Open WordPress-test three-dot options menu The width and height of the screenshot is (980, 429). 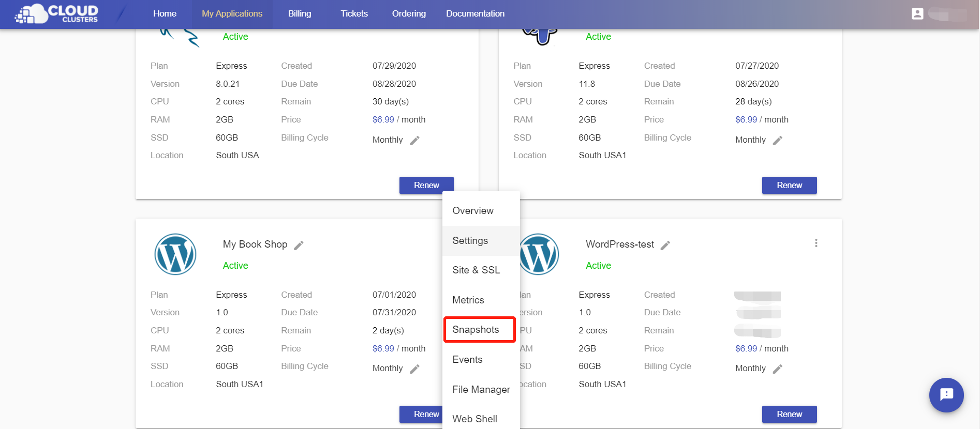pyautogui.click(x=816, y=243)
